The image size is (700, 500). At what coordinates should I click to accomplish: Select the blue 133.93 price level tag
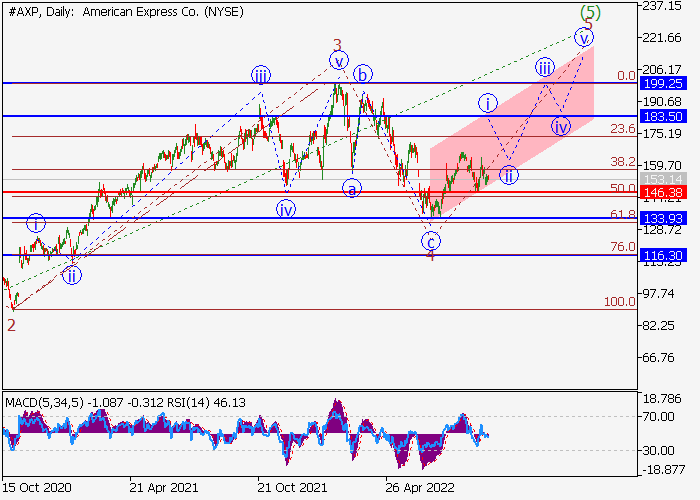click(660, 218)
